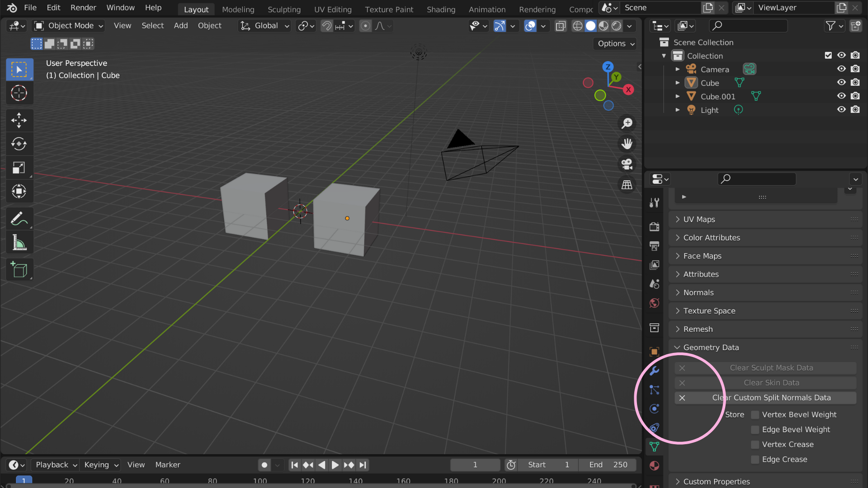Expand the Normals panel
Image resolution: width=868 pixels, height=488 pixels.
(698, 292)
